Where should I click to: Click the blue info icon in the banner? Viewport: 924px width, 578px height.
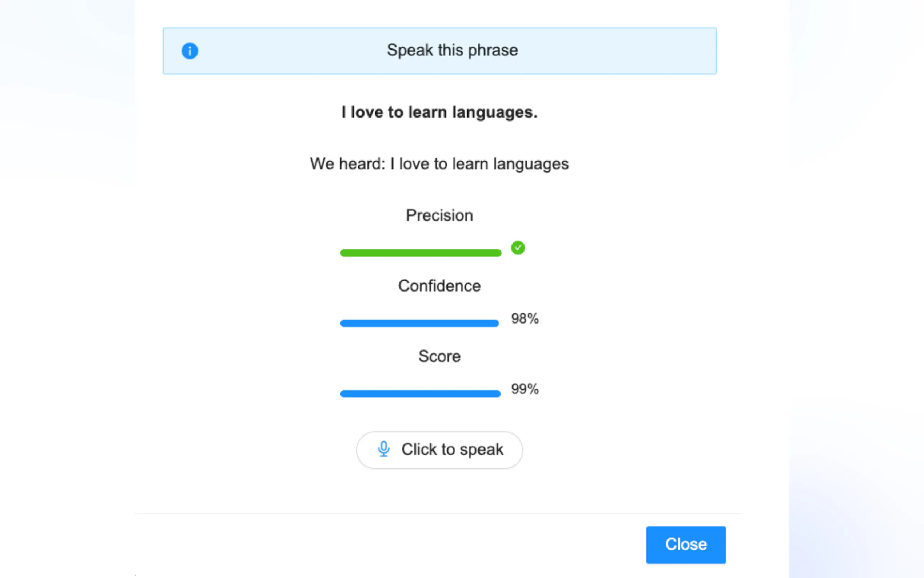(x=190, y=51)
